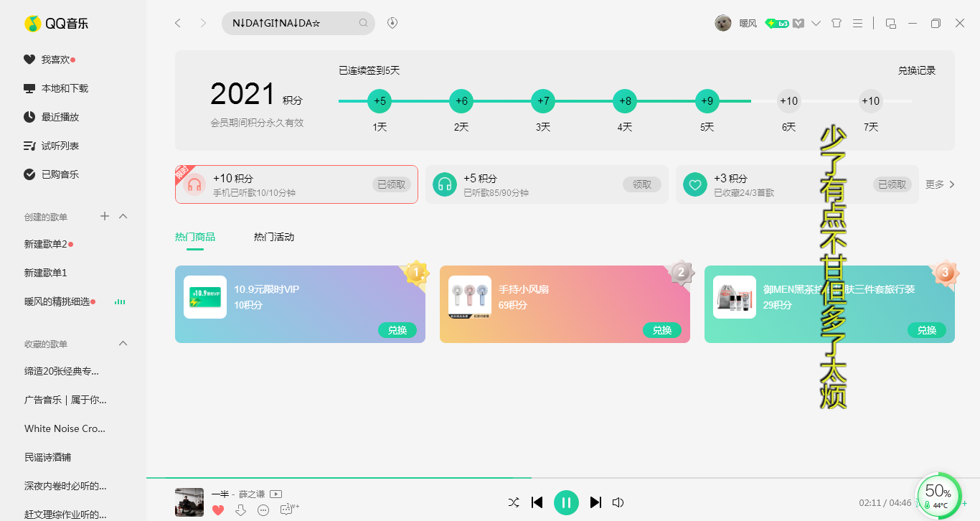Collapse the 收藏的歌单 section
This screenshot has height=521, width=980.
click(x=123, y=344)
